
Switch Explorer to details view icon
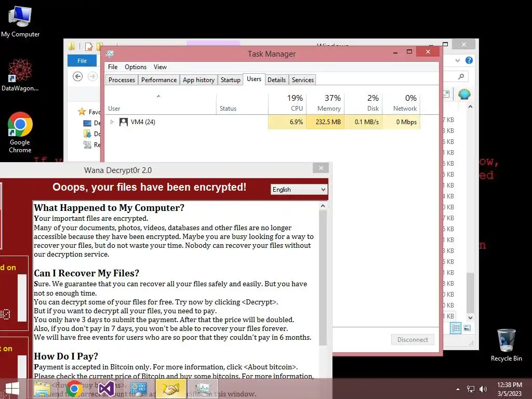pyautogui.click(x=456, y=328)
